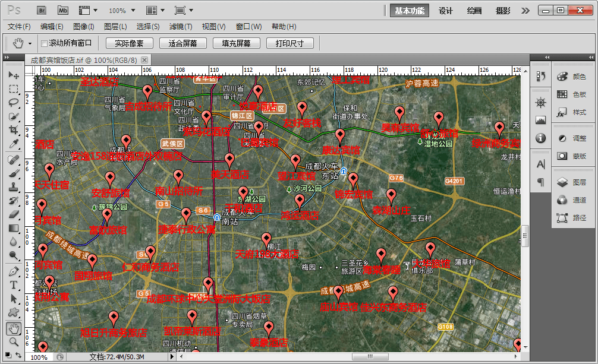598x364 pixels.
Task: Open Mini Bridge with the Mb icon
Action: click(63, 10)
